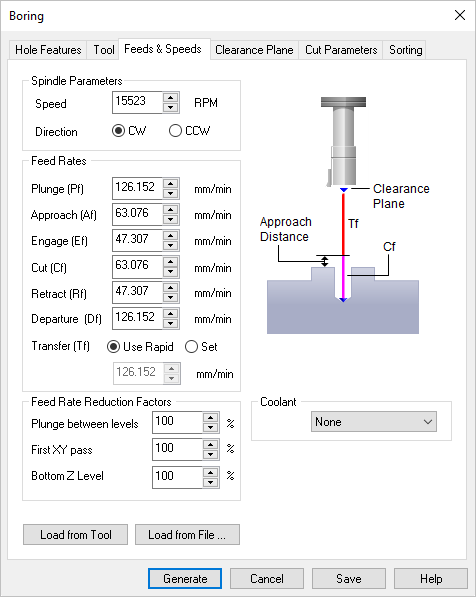Choose Set option for Transfer feed
Image resolution: width=476 pixels, height=597 pixels.
click(x=201, y=346)
